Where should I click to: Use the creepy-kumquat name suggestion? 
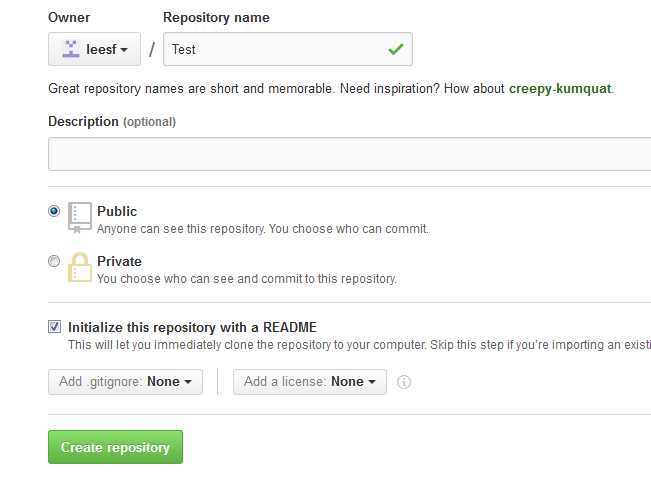[560, 89]
